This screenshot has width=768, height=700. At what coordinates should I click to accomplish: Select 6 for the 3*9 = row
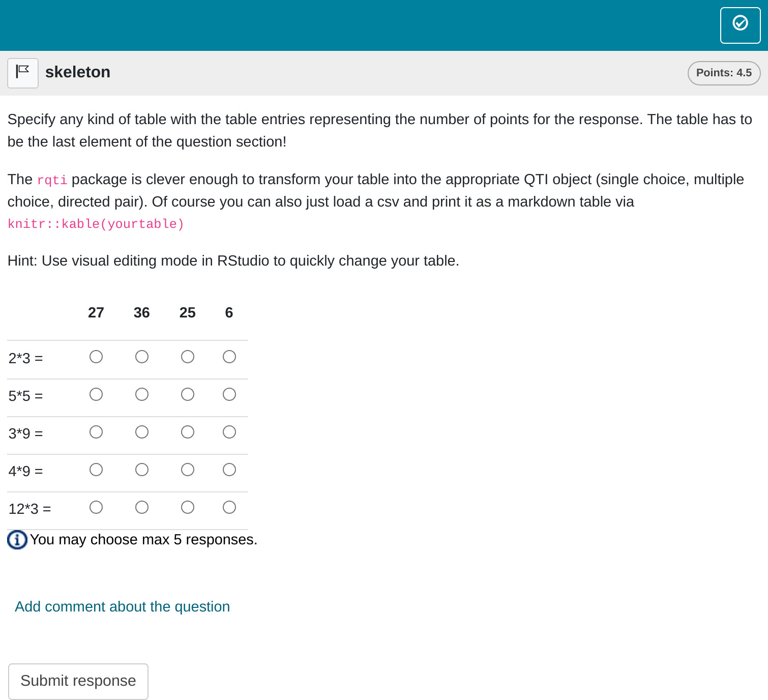point(229,432)
